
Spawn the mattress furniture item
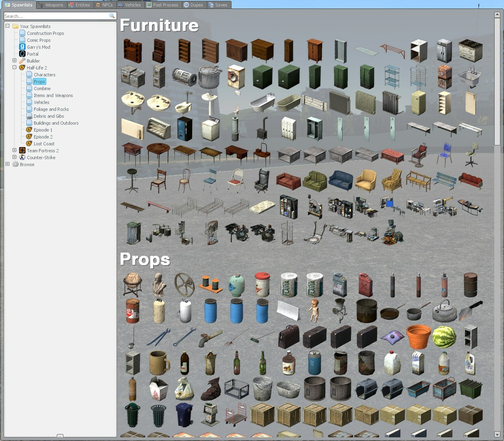click(x=262, y=207)
